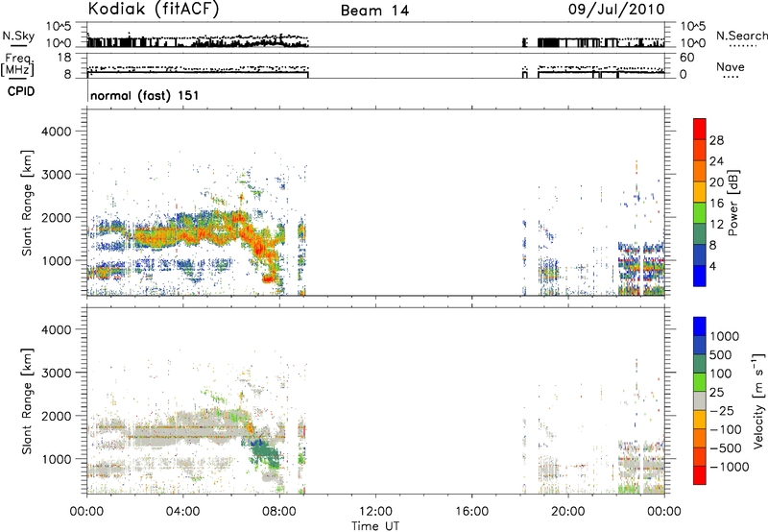Click the "4" tick on Power colorbar
Viewport: 768px width, 532px height.
pyautogui.click(x=713, y=266)
